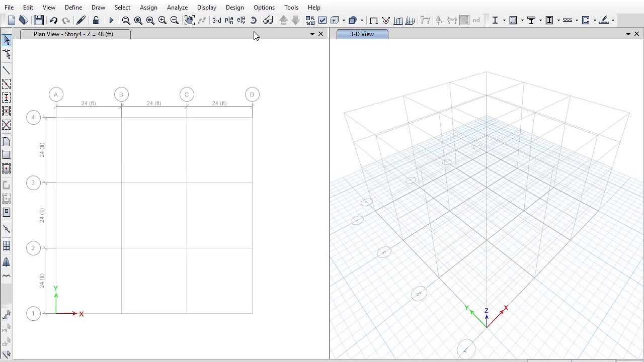Restore full view zoom icon
This screenshot has height=362, width=644.
tap(138, 20)
